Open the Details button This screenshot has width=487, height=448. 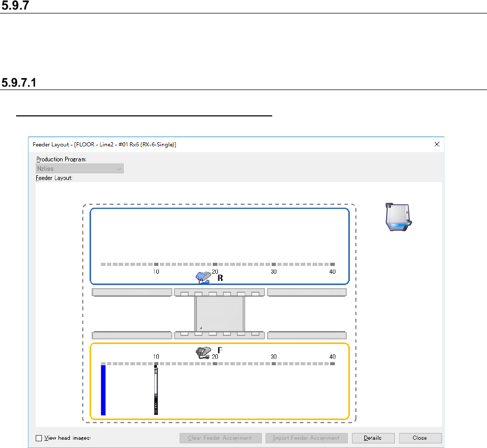[373, 438]
